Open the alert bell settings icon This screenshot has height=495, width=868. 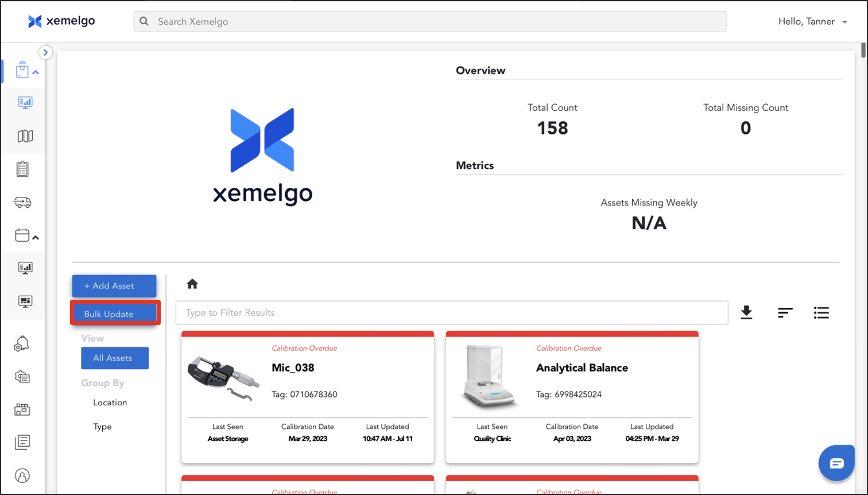tap(22, 343)
